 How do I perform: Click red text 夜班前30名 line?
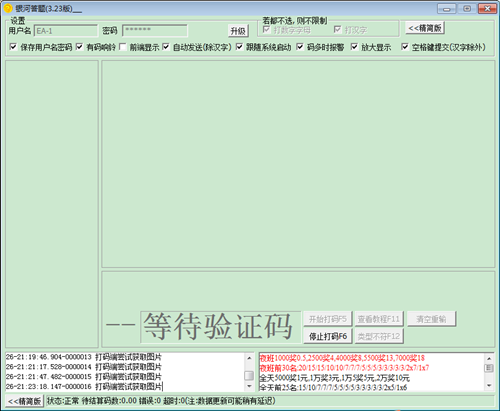[344, 368]
